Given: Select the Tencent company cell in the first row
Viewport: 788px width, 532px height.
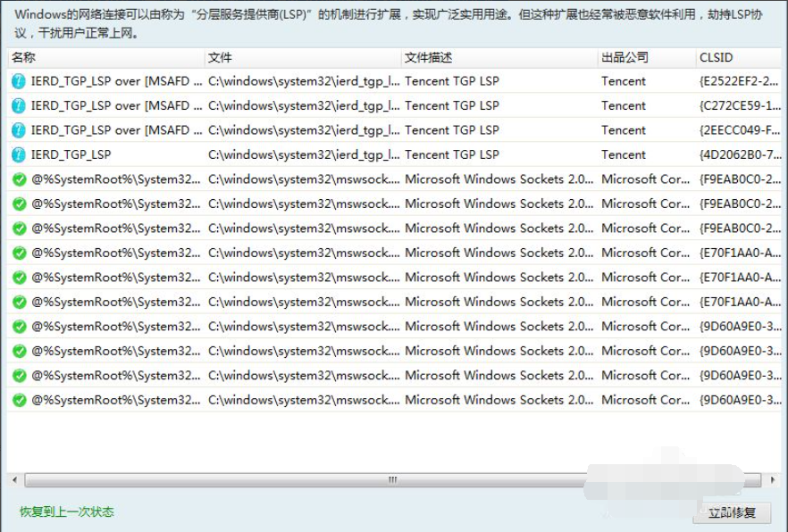Looking at the screenshot, I should click(624, 81).
